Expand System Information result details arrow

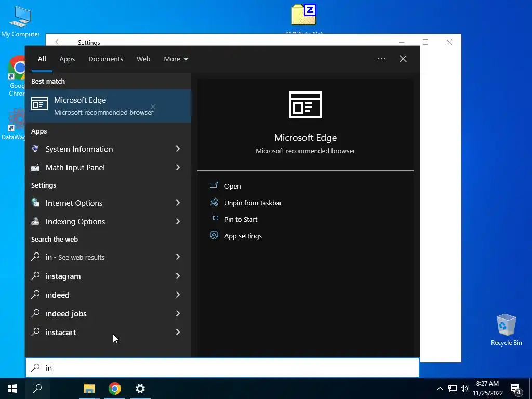click(x=178, y=149)
